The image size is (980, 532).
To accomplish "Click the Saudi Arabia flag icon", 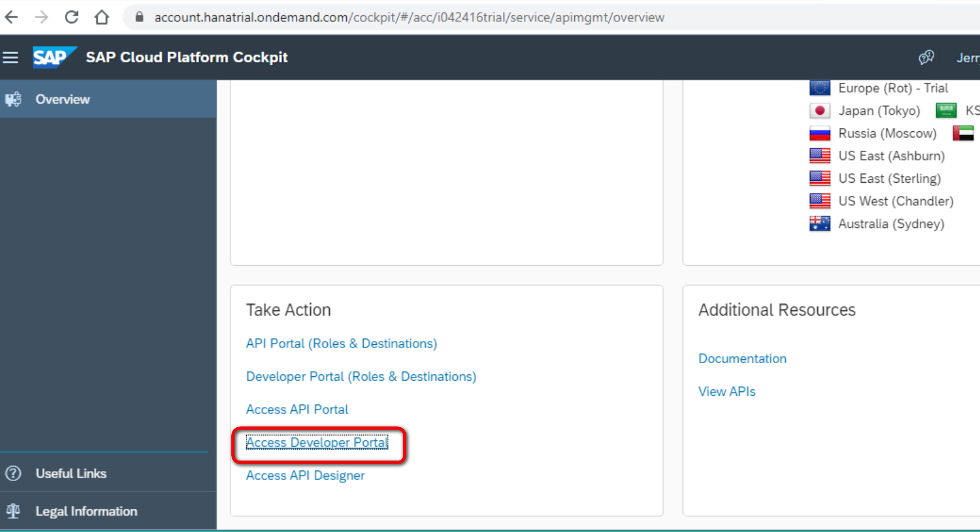I will [946, 111].
